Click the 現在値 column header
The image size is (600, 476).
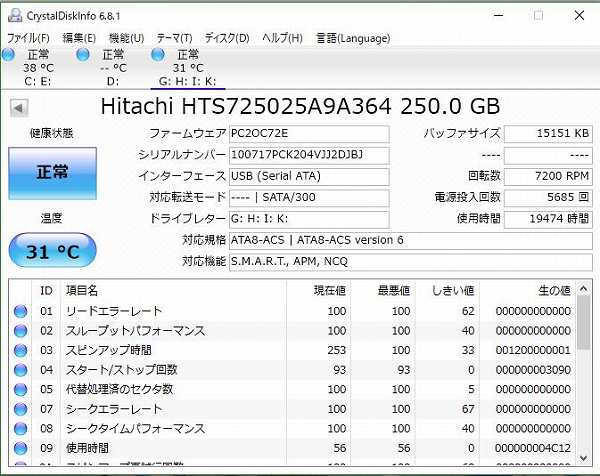(318, 291)
